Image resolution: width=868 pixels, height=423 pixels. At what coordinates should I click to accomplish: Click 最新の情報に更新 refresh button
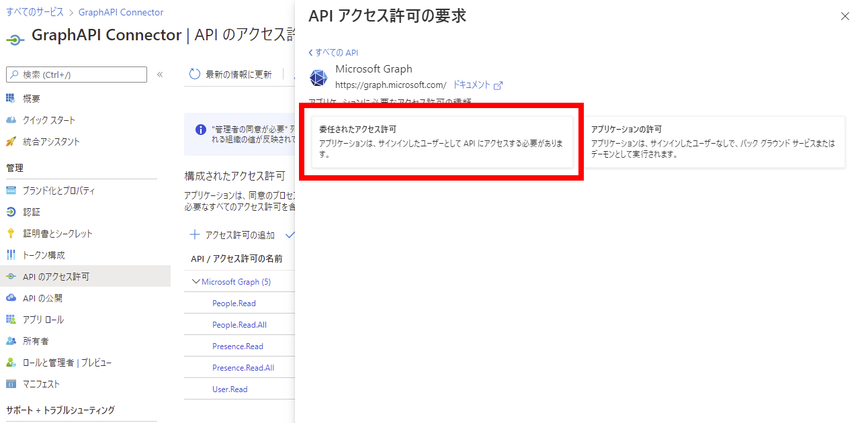231,75
